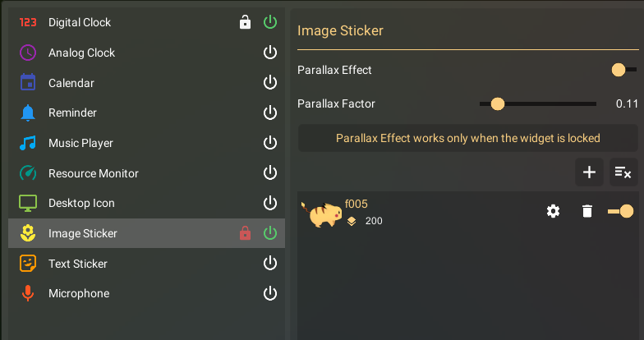Toggle visibility switch for sticker f005

[x=621, y=212]
